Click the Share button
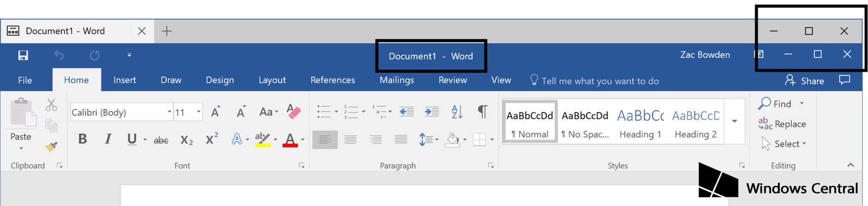The image size is (868, 206). coord(805,80)
